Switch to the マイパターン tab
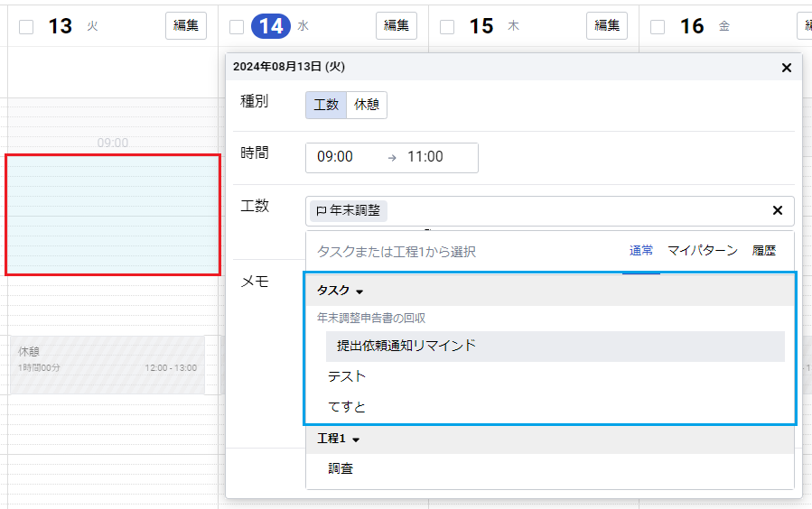 click(x=702, y=251)
